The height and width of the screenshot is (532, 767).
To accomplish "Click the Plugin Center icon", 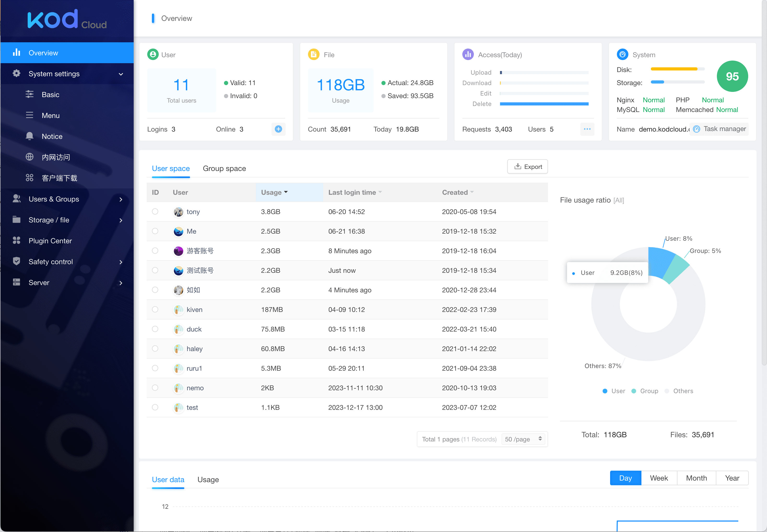I will [x=17, y=240].
